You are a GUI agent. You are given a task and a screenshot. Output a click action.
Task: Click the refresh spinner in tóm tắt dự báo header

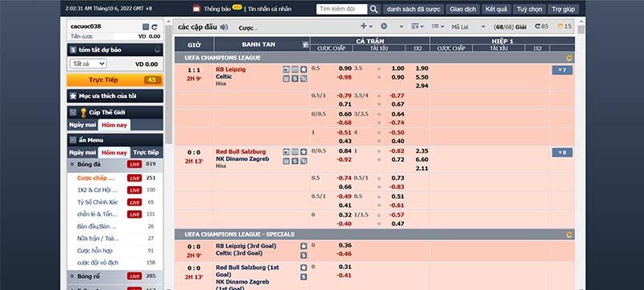pyautogui.click(x=157, y=50)
